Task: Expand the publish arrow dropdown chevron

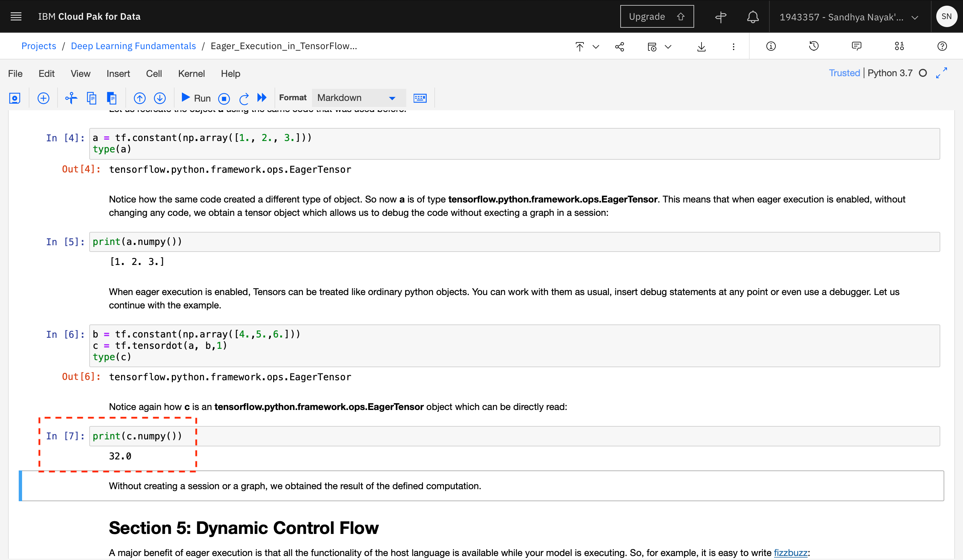Action: point(596,46)
